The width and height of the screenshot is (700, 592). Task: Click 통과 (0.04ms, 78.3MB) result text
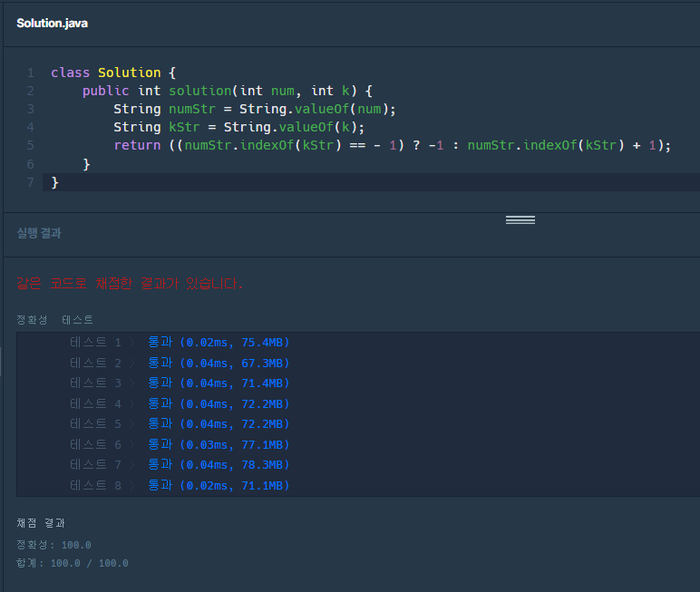coord(219,465)
